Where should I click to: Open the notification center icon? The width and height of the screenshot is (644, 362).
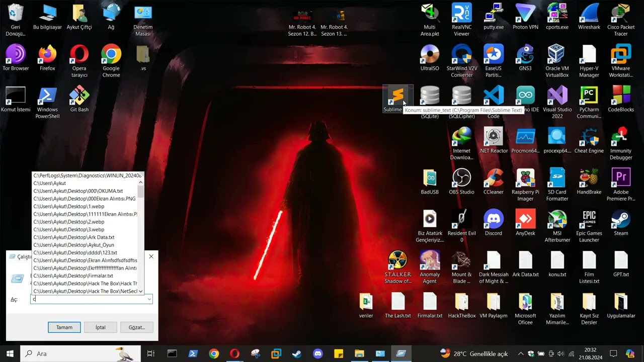[x=613, y=353]
